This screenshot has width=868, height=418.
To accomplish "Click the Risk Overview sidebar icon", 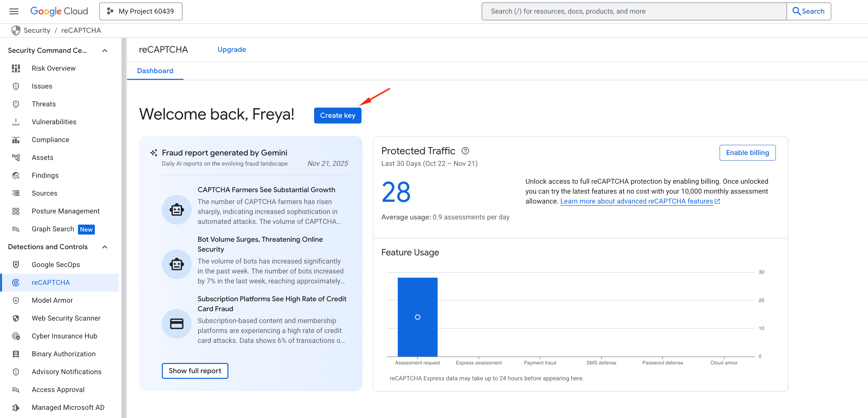I will (x=16, y=68).
